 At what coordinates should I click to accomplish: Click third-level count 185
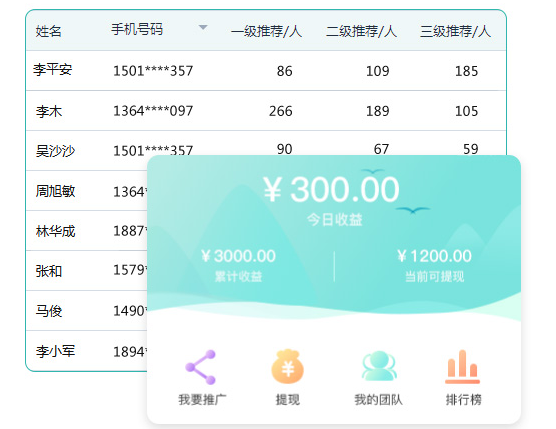[466, 71]
